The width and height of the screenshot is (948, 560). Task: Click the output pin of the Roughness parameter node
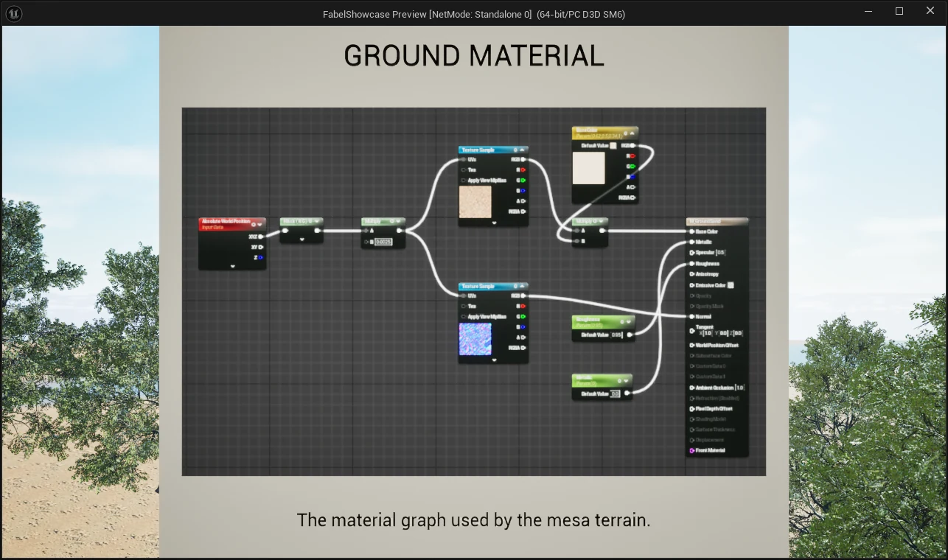[x=630, y=335]
